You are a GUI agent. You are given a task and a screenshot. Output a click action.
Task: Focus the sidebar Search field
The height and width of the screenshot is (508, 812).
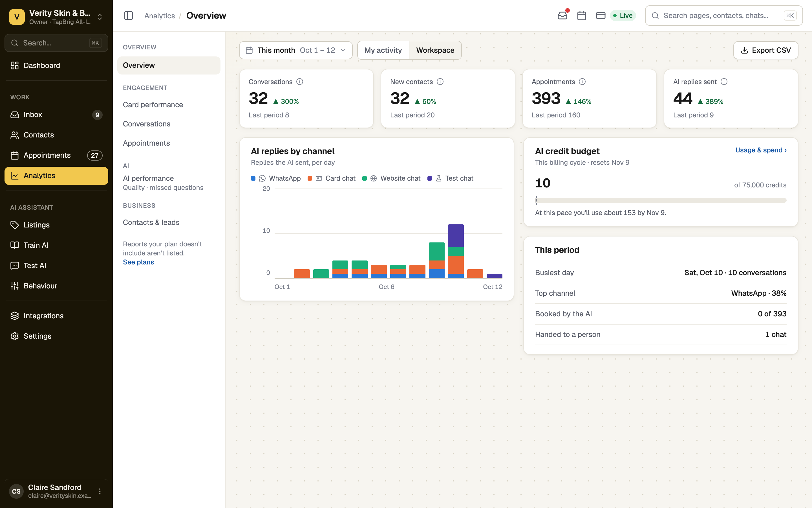coord(56,43)
